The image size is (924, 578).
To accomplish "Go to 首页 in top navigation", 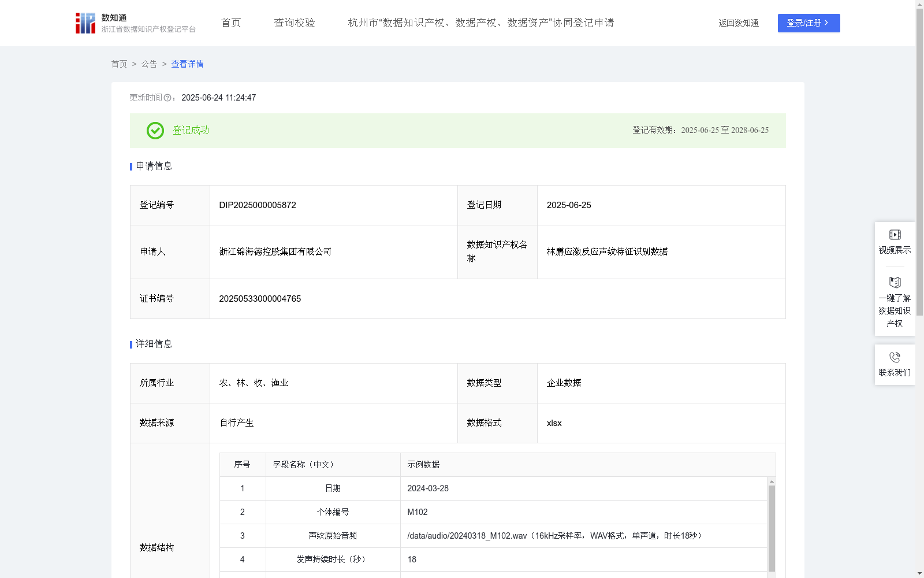I will click(x=231, y=23).
